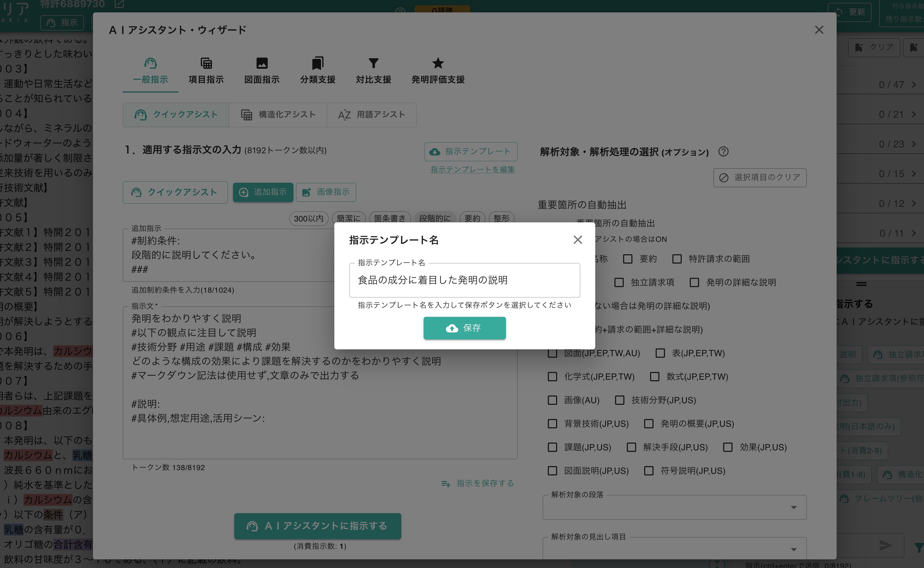Click 選択項目のクリア button
Viewport: 924px width, 568px height.
[760, 177]
